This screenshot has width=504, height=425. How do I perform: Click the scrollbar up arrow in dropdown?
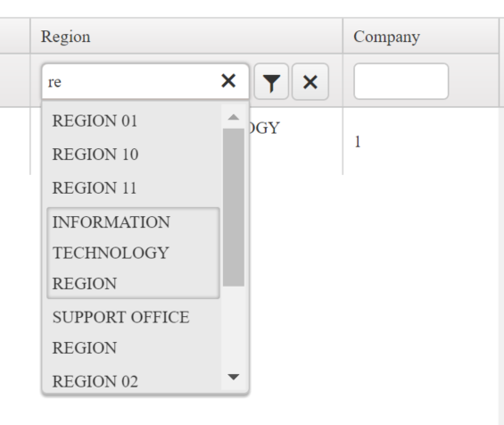click(234, 117)
